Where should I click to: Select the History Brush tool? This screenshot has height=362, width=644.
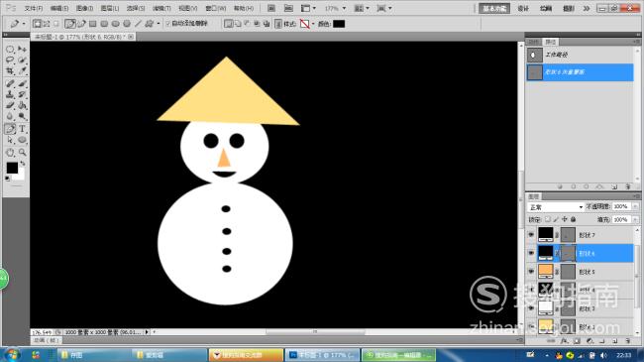coord(22,94)
